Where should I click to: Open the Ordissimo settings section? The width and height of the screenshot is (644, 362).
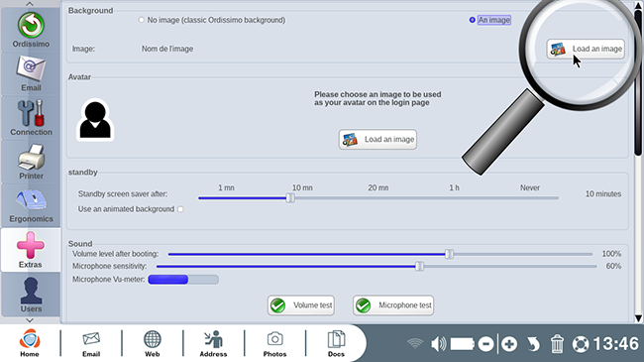pyautogui.click(x=31, y=30)
